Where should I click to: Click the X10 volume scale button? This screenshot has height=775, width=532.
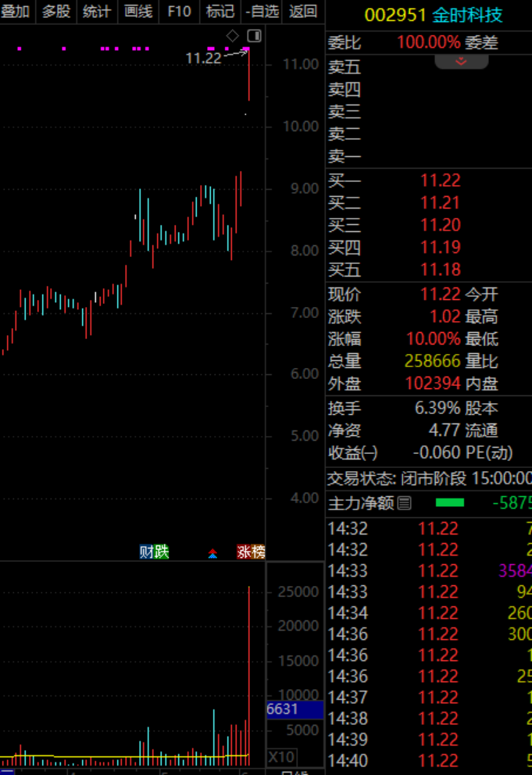click(x=281, y=757)
